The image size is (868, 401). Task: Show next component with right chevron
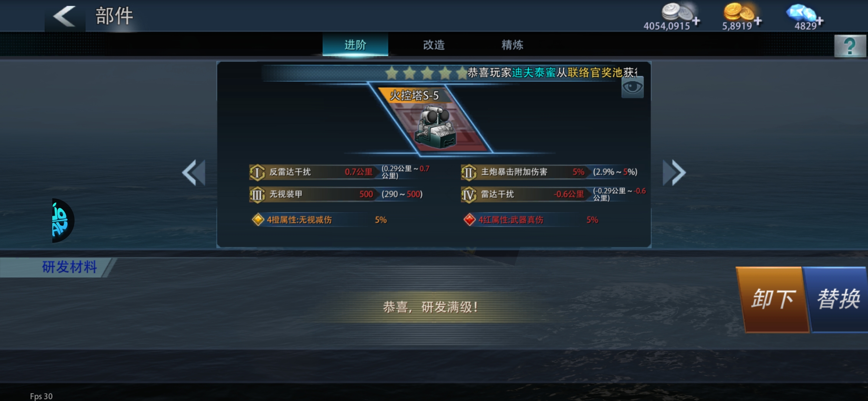click(x=674, y=172)
